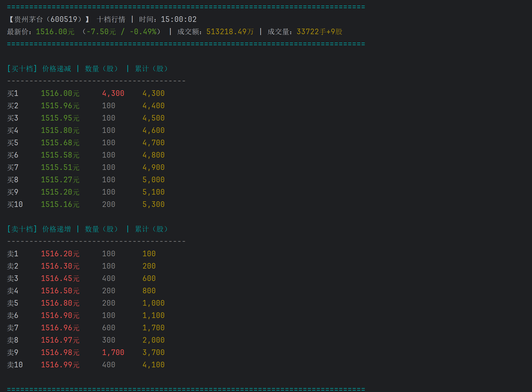Select the ask price 1516.50元

60,291
